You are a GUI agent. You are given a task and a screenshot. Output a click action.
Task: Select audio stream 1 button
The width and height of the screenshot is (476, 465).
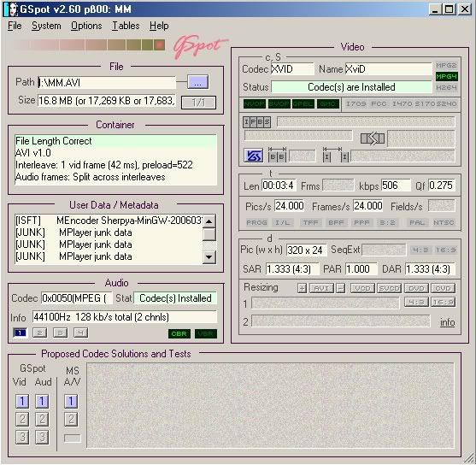[x=20, y=333]
